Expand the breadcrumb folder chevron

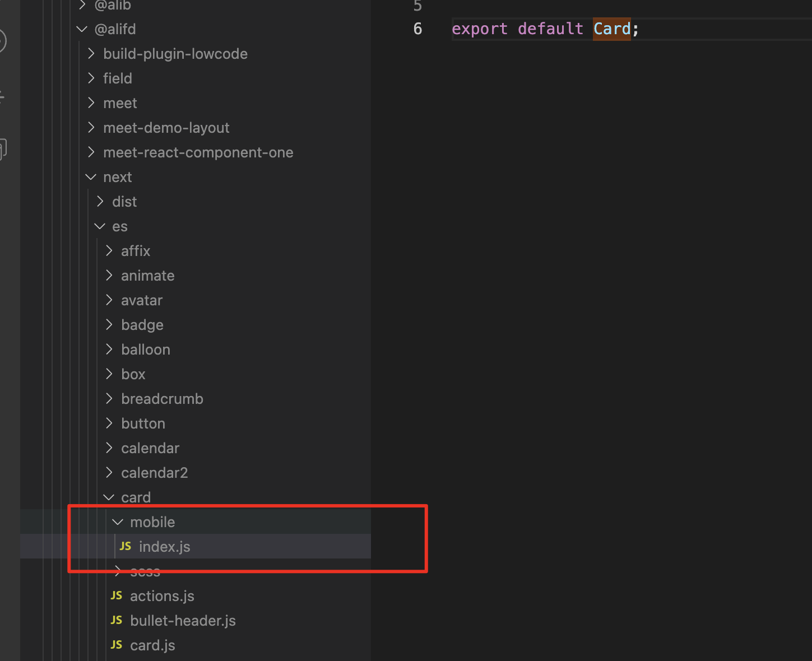click(109, 399)
